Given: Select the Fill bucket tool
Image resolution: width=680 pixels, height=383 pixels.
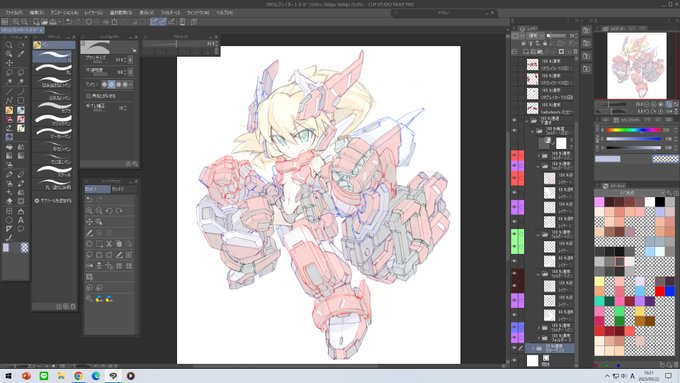Looking at the screenshot, I should (x=9, y=147).
